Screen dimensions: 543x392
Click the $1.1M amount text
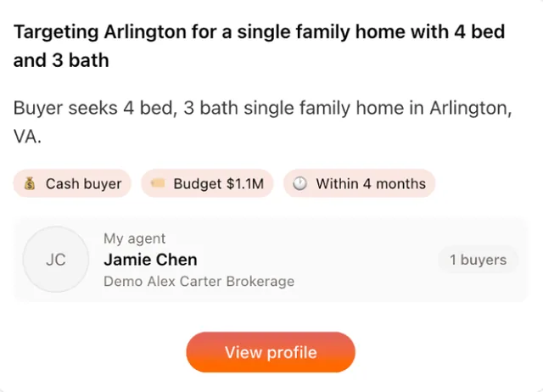(245, 183)
